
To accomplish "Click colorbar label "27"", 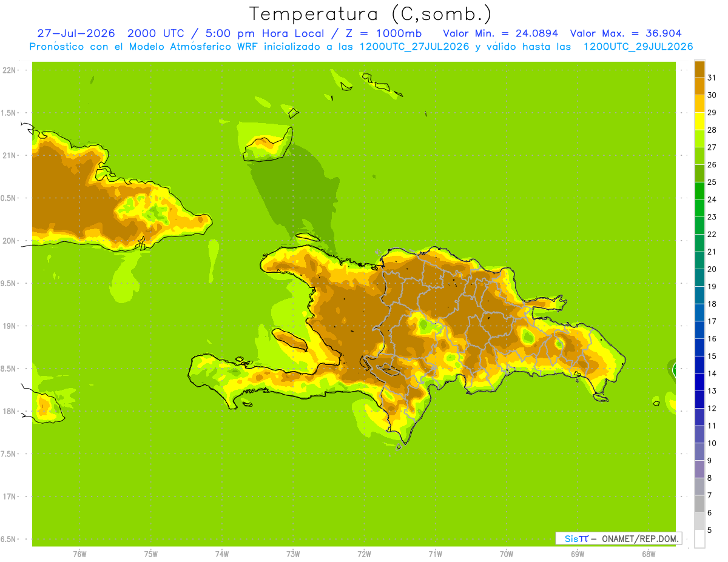I will 712,147.
